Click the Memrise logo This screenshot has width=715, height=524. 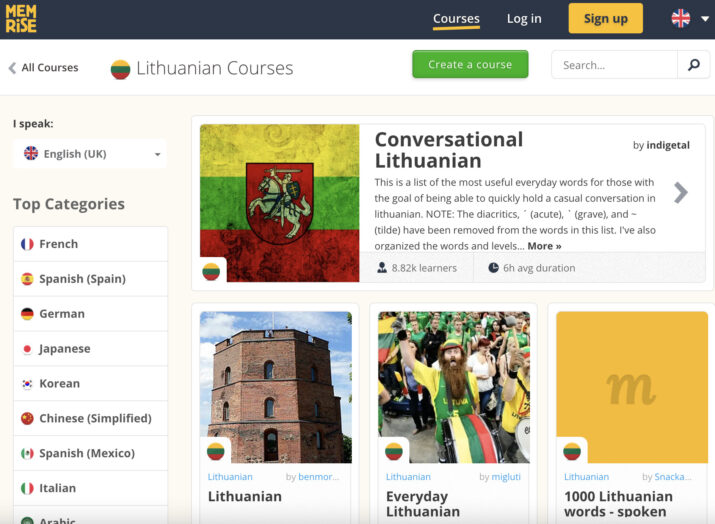(x=21, y=19)
